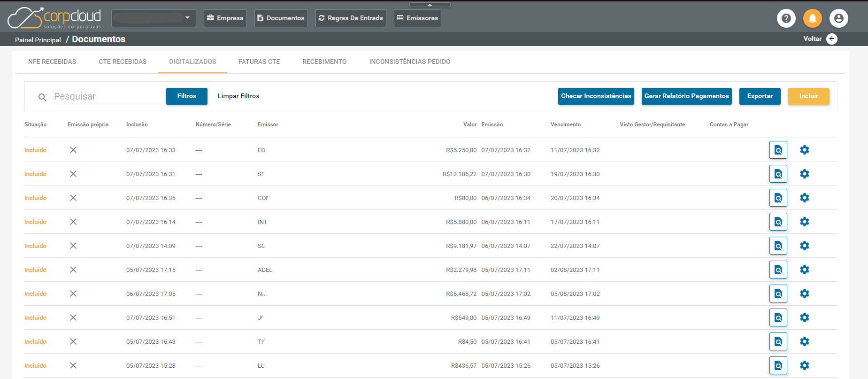Screen dimensions: 868x379
Task: View document for R$9.181,97 row
Action: [778, 246]
